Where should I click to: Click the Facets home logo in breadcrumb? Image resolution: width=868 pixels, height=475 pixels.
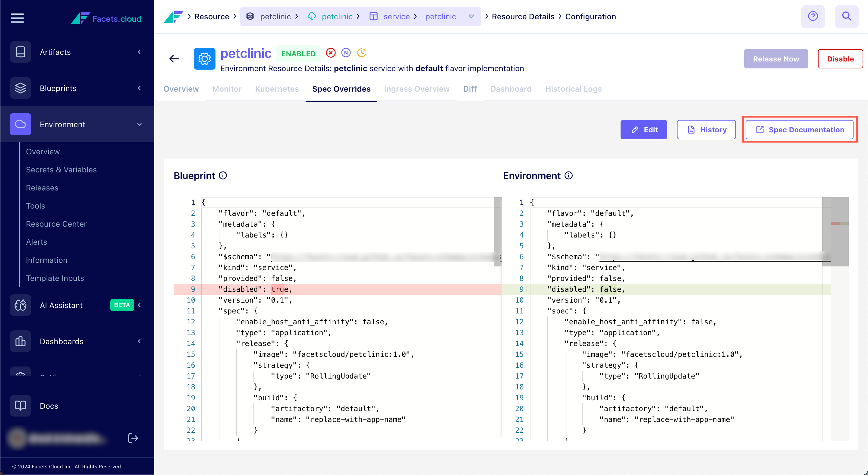point(173,17)
